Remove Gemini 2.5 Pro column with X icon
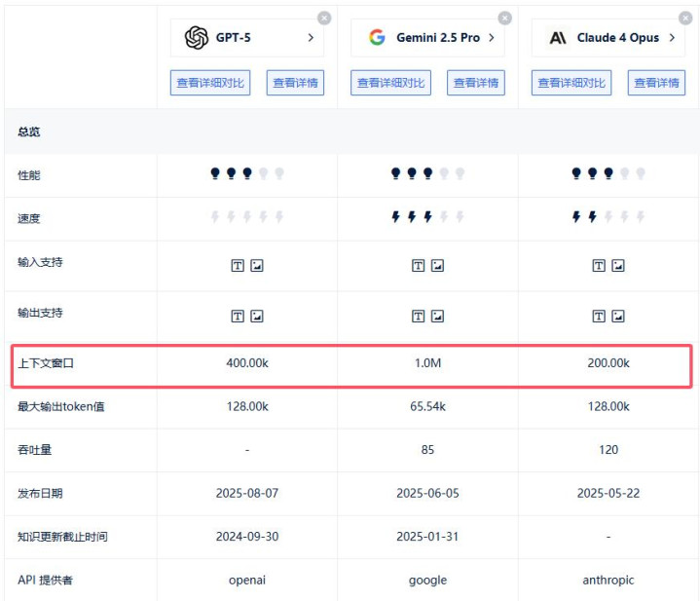The width and height of the screenshot is (700, 601). (505, 18)
